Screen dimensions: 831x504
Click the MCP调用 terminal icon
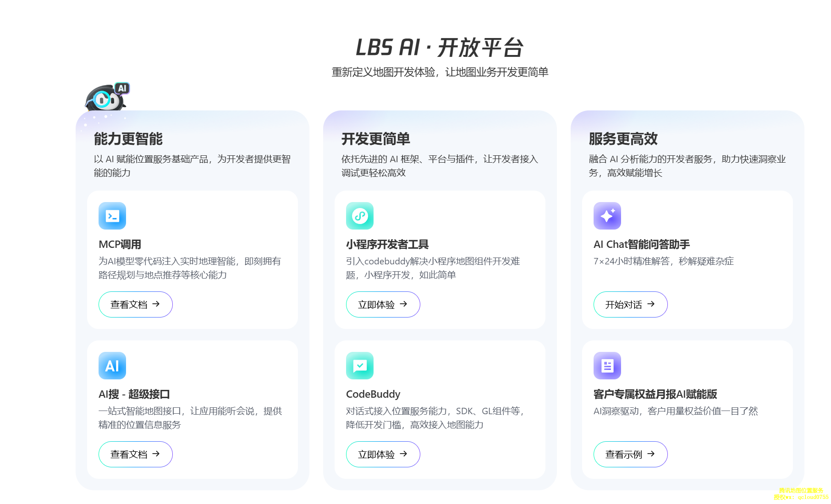[112, 216]
